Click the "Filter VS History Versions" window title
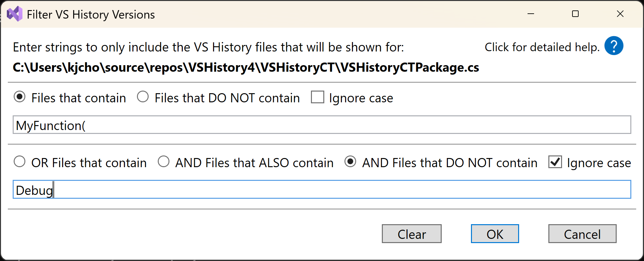644x261 pixels. click(x=91, y=15)
